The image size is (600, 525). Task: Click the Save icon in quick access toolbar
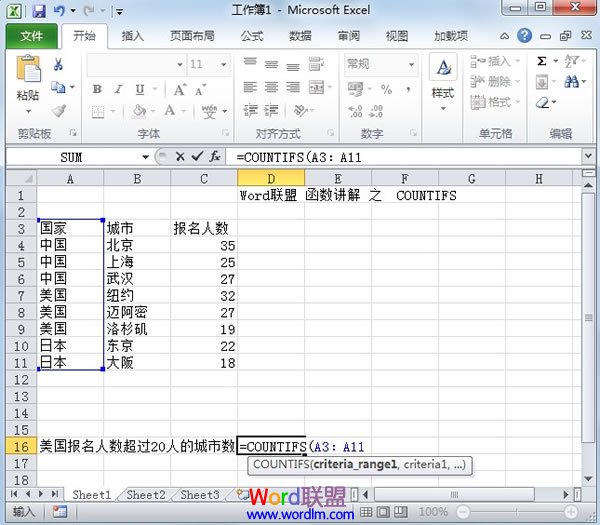pos(39,12)
